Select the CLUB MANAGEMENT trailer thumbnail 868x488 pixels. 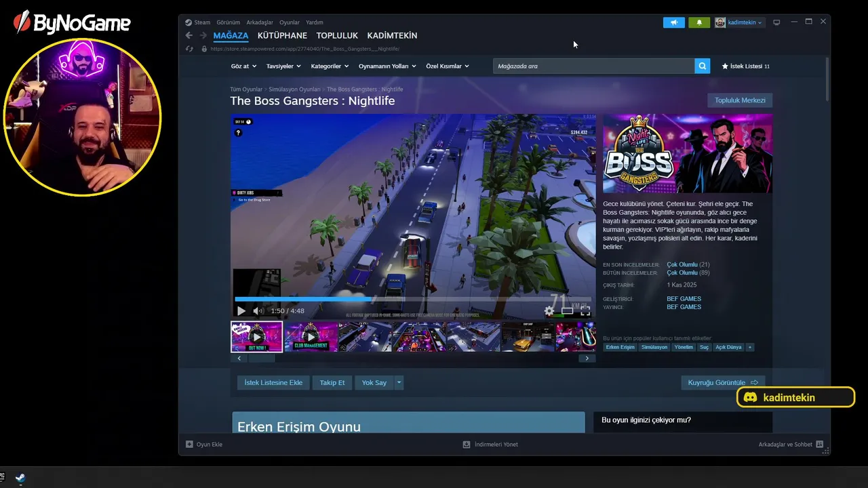311,337
